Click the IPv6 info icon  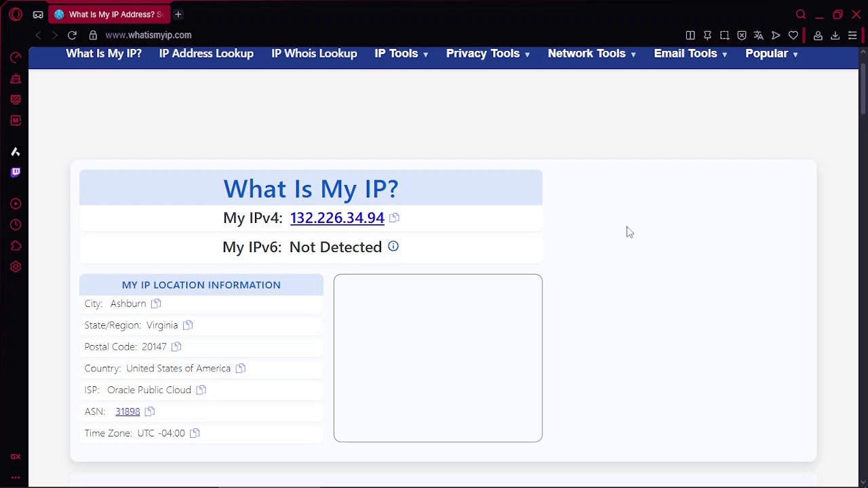point(393,247)
